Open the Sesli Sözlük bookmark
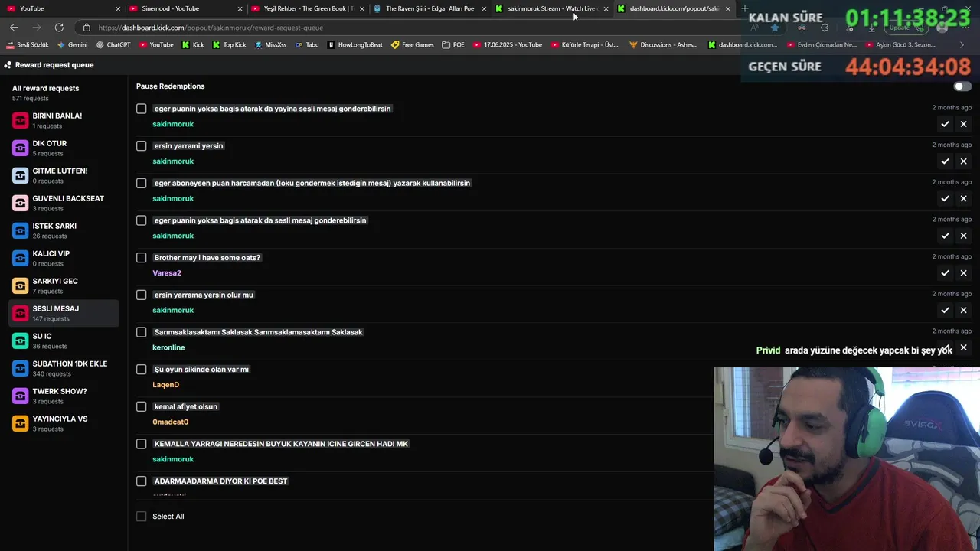The width and height of the screenshot is (980, 551). coord(27,44)
